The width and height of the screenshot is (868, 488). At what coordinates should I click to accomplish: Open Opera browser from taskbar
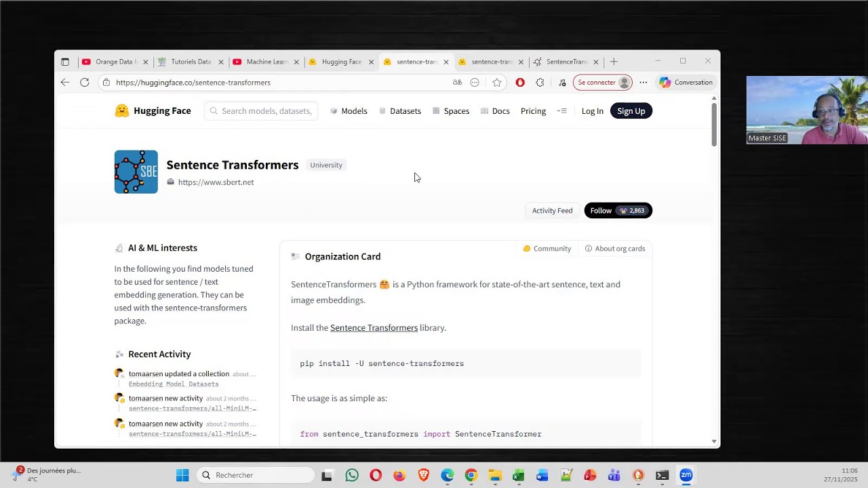pos(376,475)
